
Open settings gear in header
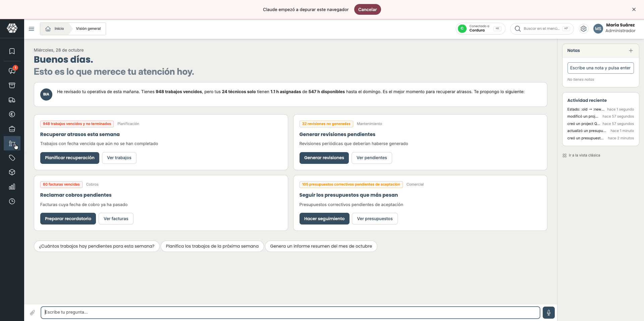584,29
